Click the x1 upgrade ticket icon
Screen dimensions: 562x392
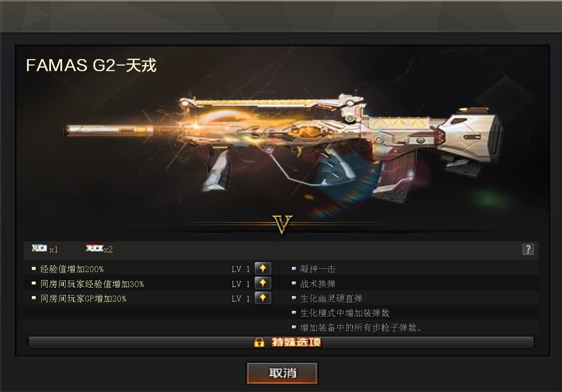(39, 248)
